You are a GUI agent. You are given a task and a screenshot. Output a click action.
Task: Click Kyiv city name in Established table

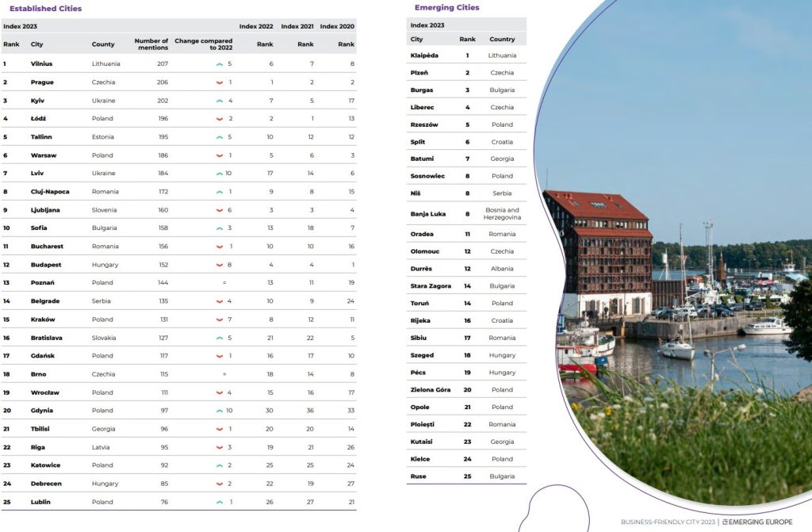38,101
